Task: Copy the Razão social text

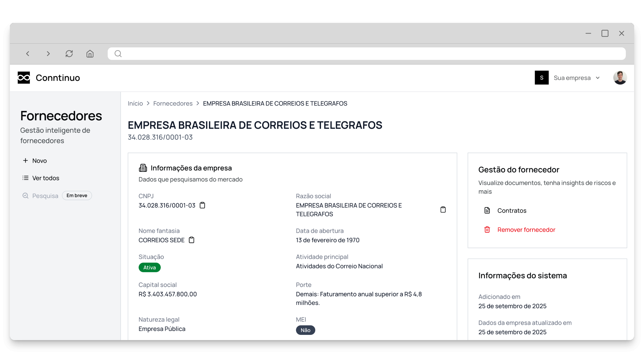Action: [x=443, y=210]
